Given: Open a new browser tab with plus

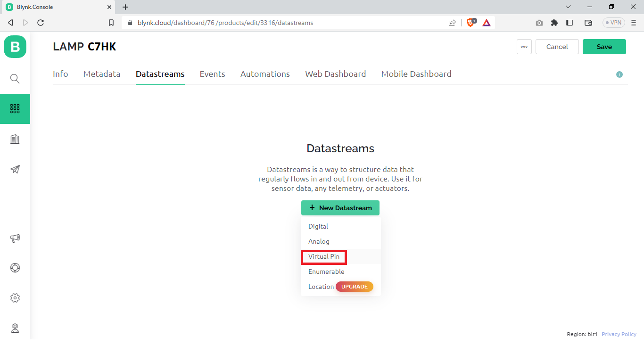Looking at the screenshot, I should (125, 7).
